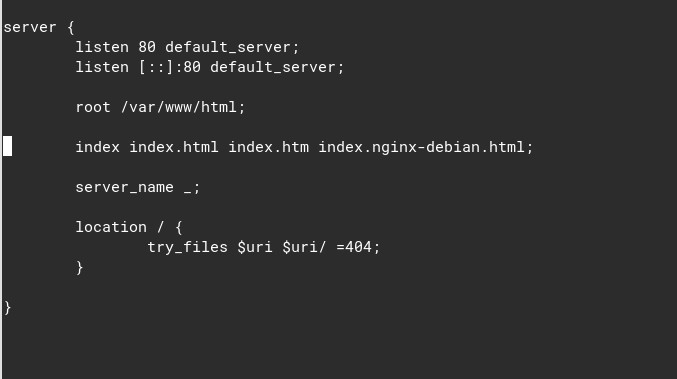This screenshot has width=677, height=379.
Task: Place cursor on 'listen 80 default_server;' line
Action: (187, 47)
